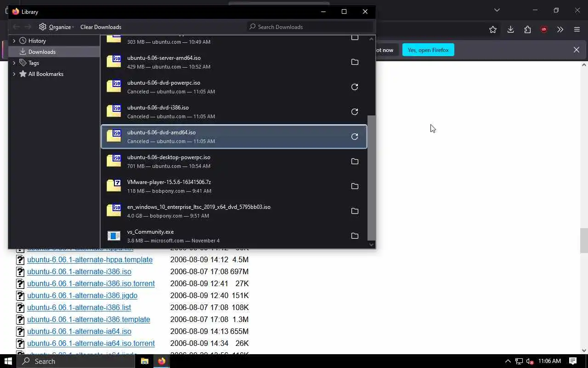The image size is (588, 368).
Task: Open ubuntu-6.06.1-alternate-i386.list link
Action: pyautogui.click(x=79, y=307)
